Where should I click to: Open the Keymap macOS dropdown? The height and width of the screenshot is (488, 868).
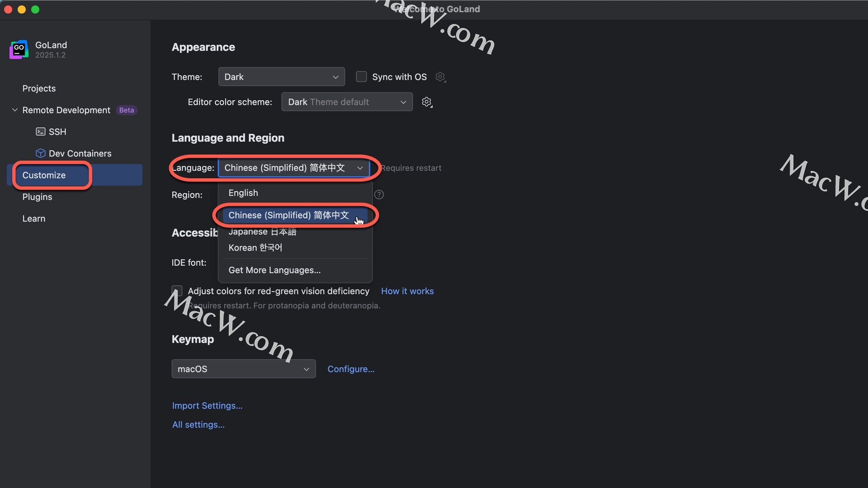243,369
